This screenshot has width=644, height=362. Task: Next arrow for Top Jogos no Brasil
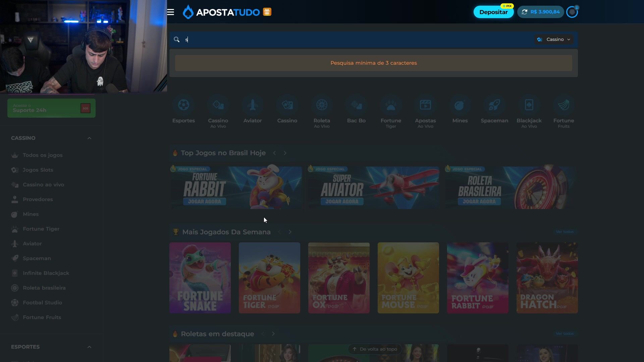[x=285, y=153]
